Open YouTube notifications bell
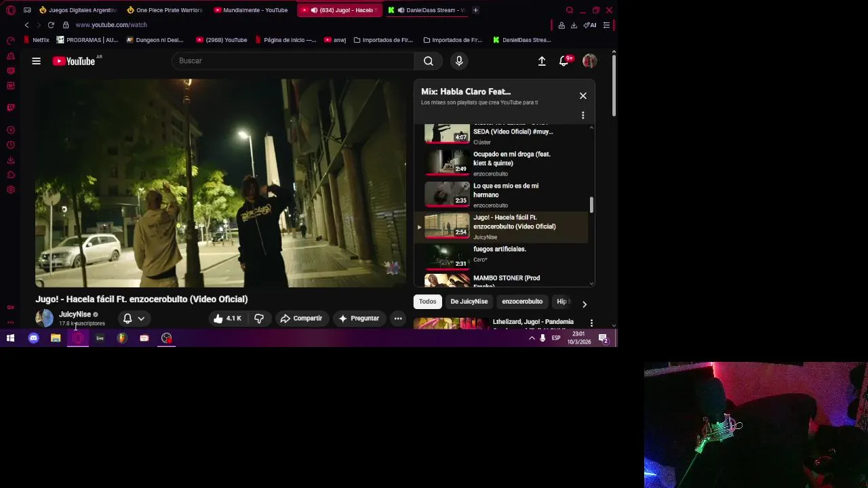The width and height of the screenshot is (868, 488). (x=564, y=61)
